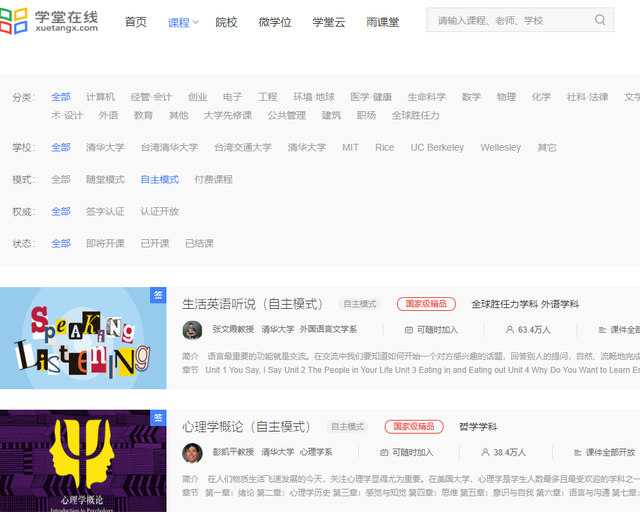Click the avatar of teacher 张文霞
The image size is (640, 514).
pos(192,330)
